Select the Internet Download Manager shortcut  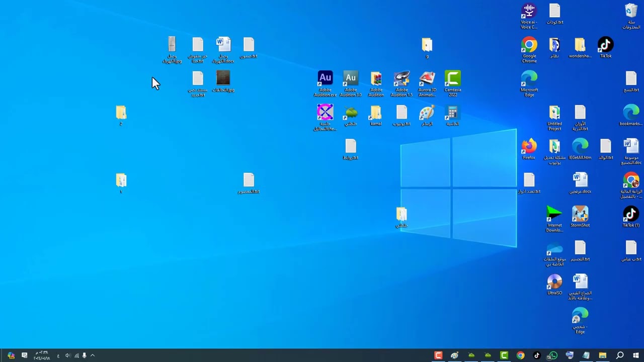(554, 219)
